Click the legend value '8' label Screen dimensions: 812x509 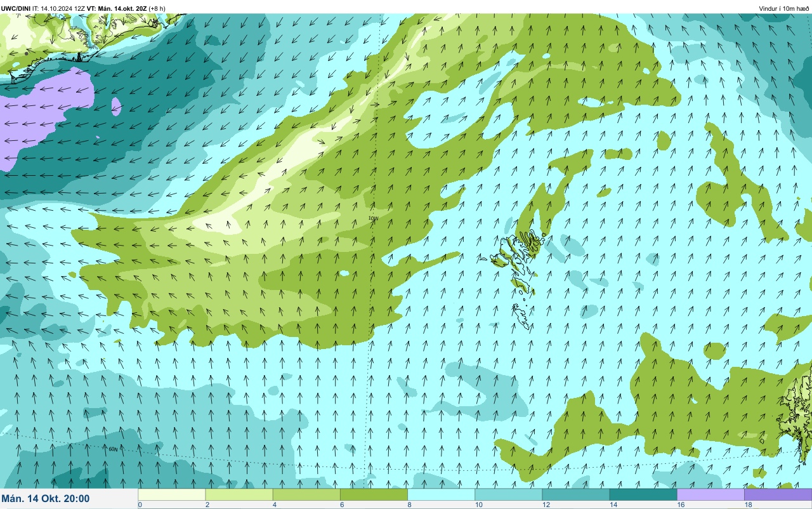point(409,505)
